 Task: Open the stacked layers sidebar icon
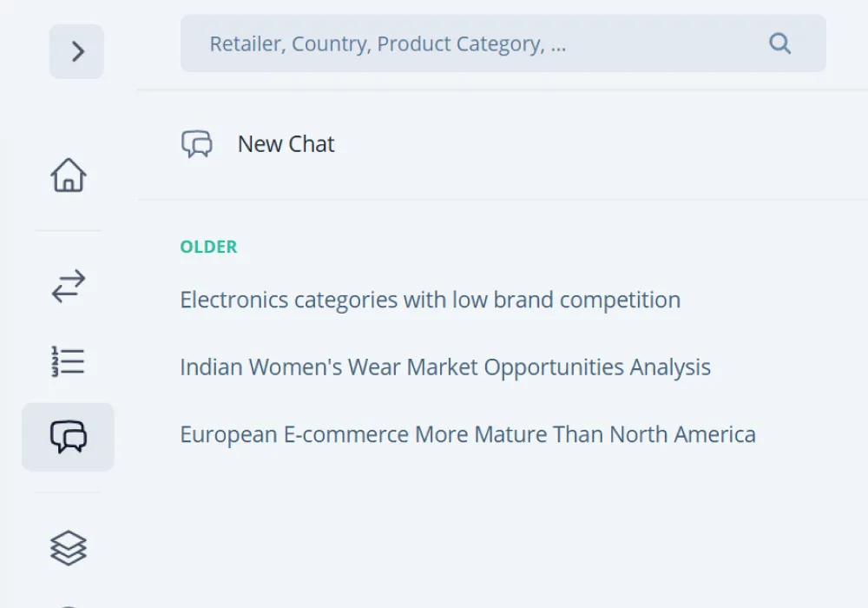tap(69, 548)
